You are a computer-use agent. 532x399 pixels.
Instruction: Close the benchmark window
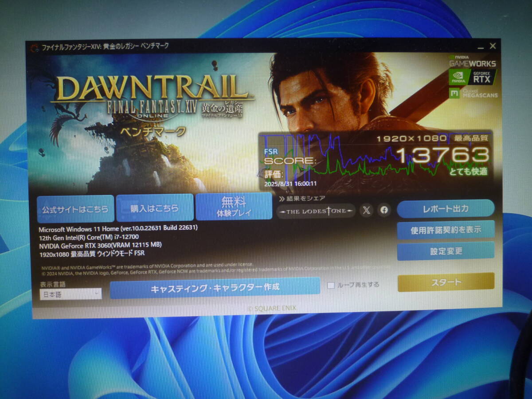tap(493, 46)
